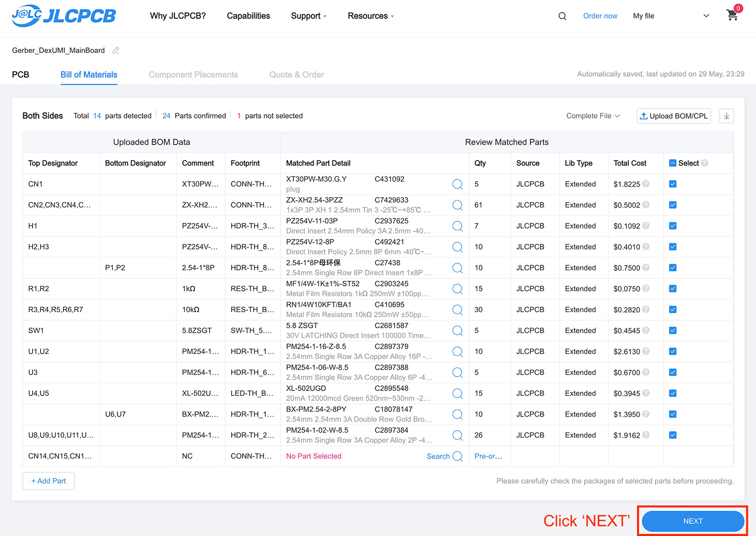Open the shopping cart
The image size is (756, 536).
[x=732, y=15]
